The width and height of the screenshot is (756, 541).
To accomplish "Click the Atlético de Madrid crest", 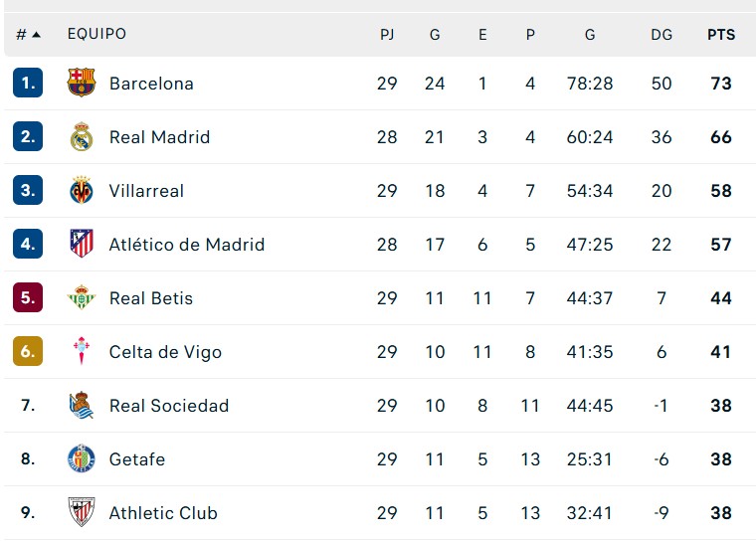I will (x=82, y=245).
